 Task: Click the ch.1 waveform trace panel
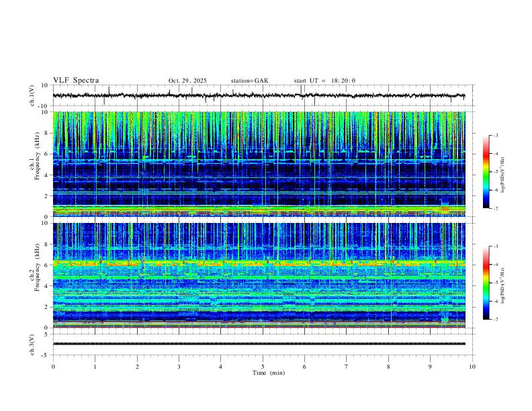click(263, 95)
